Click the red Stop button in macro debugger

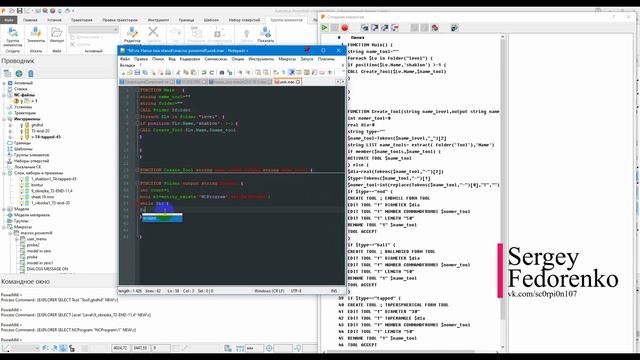tap(344, 27)
